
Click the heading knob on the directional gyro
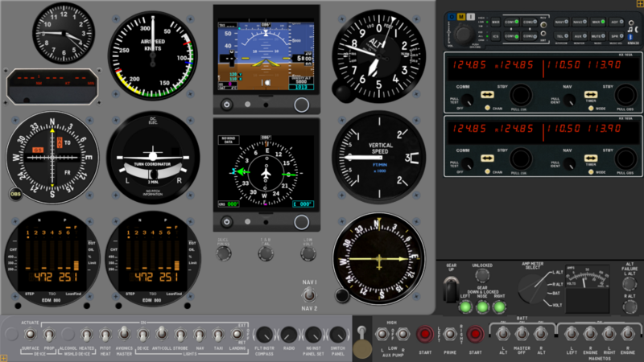(341, 295)
